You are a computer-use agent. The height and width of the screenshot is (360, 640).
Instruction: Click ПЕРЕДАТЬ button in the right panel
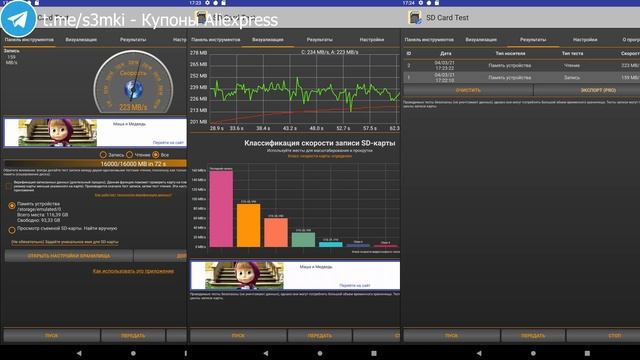click(x=533, y=336)
